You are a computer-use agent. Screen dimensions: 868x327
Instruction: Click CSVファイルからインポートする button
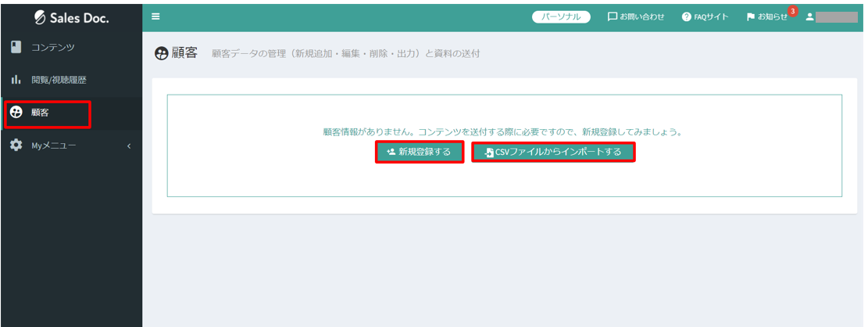[x=552, y=152]
